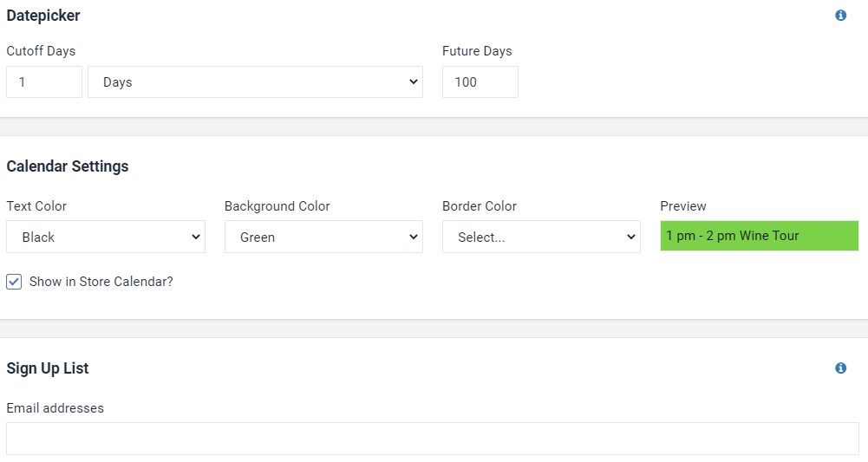Click the 'Show in Store Calendar?' label text

tap(101, 282)
